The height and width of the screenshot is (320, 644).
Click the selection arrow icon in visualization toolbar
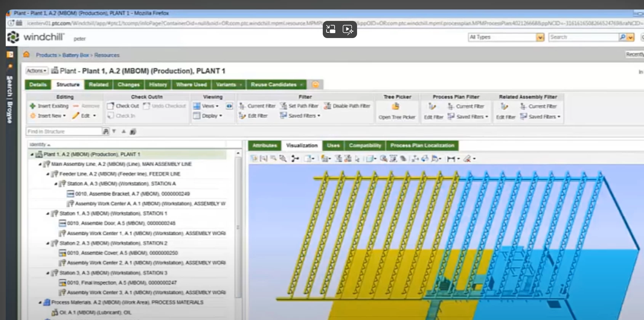[357, 159]
